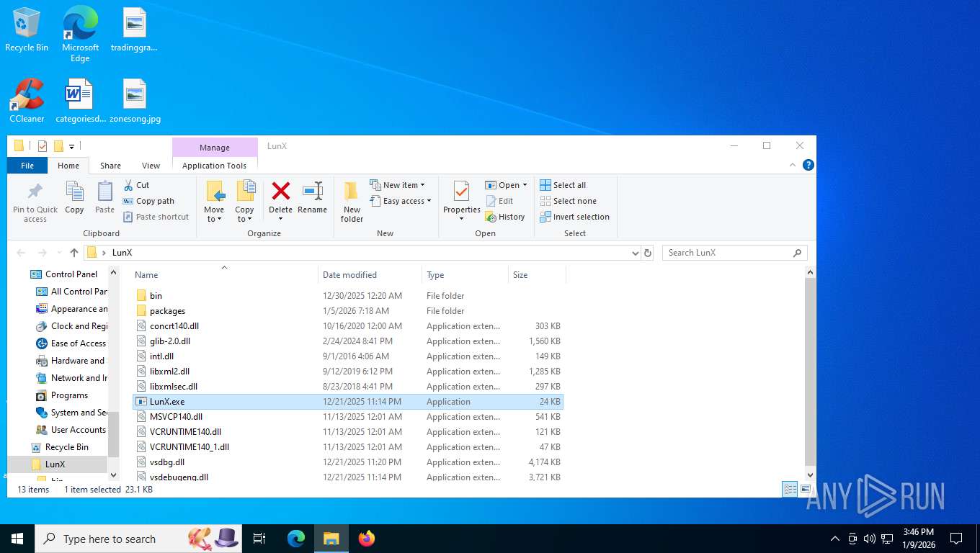Viewport: 980px width, 553px height.
Task: Launch Firefox from the taskbar
Action: pyautogui.click(x=367, y=539)
